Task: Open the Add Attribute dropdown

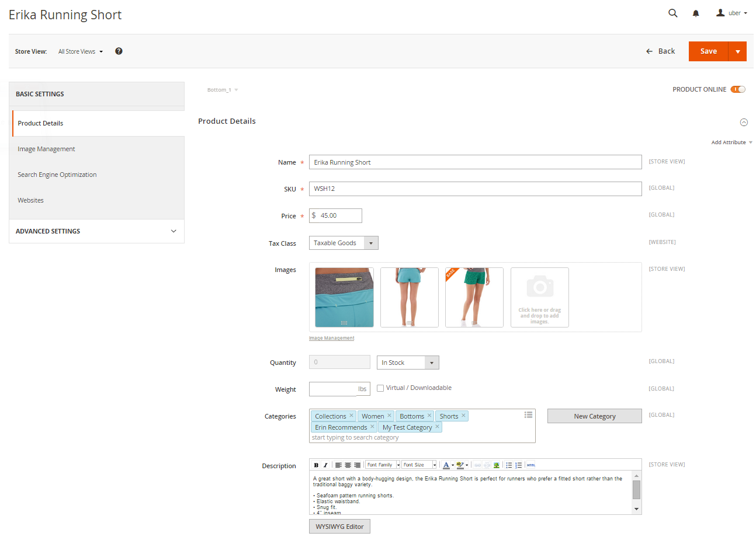Action: [731, 142]
